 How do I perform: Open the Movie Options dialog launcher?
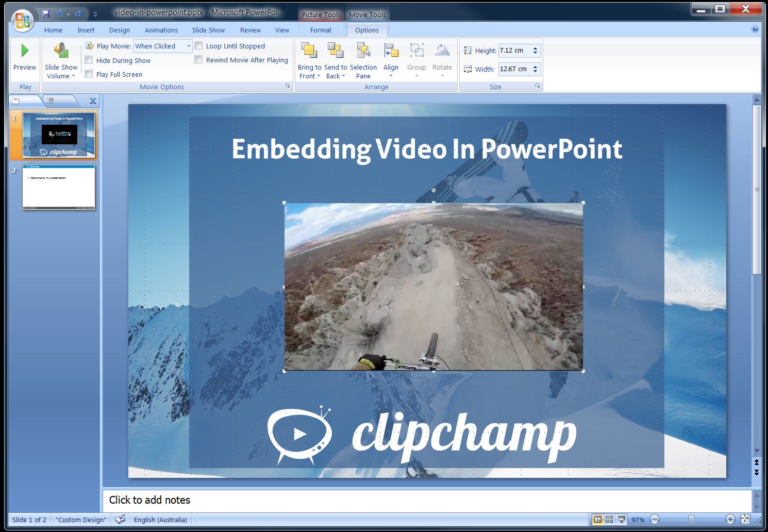click(287, 86)
